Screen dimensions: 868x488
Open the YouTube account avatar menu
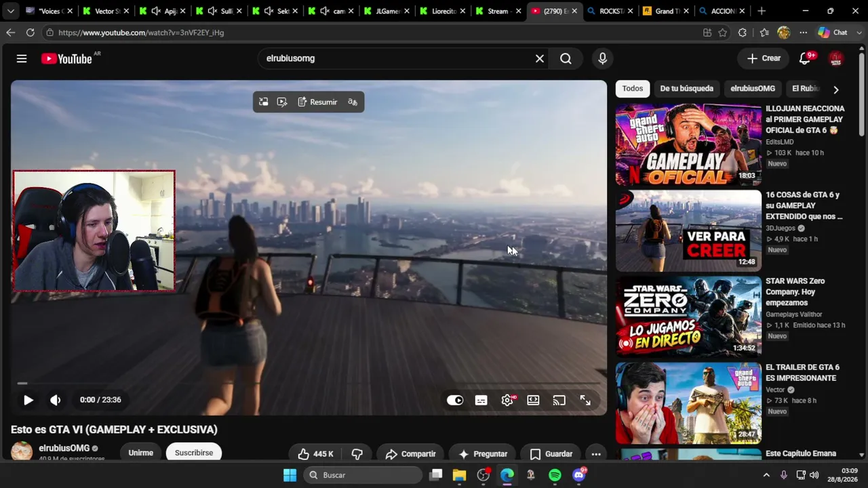836,59
